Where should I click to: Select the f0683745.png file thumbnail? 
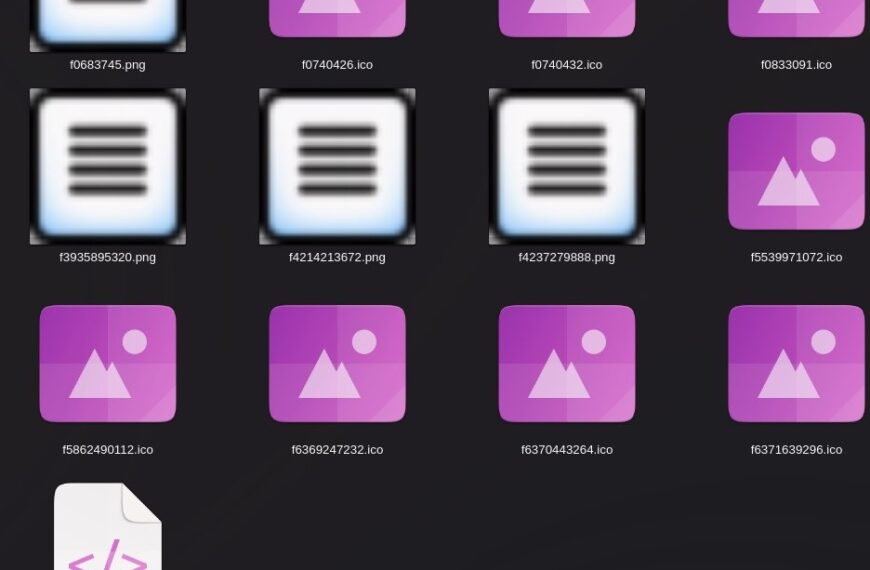(x=108, y=26)
